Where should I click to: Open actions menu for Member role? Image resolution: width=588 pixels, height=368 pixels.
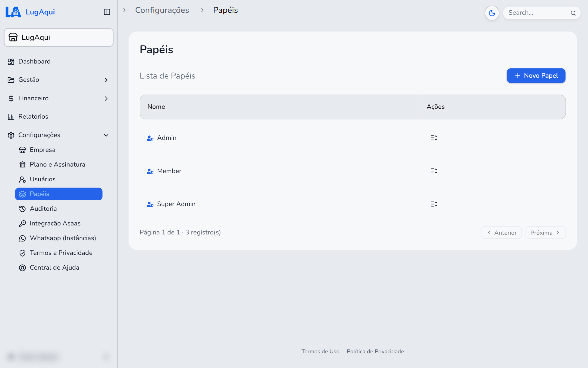[434, 171]
